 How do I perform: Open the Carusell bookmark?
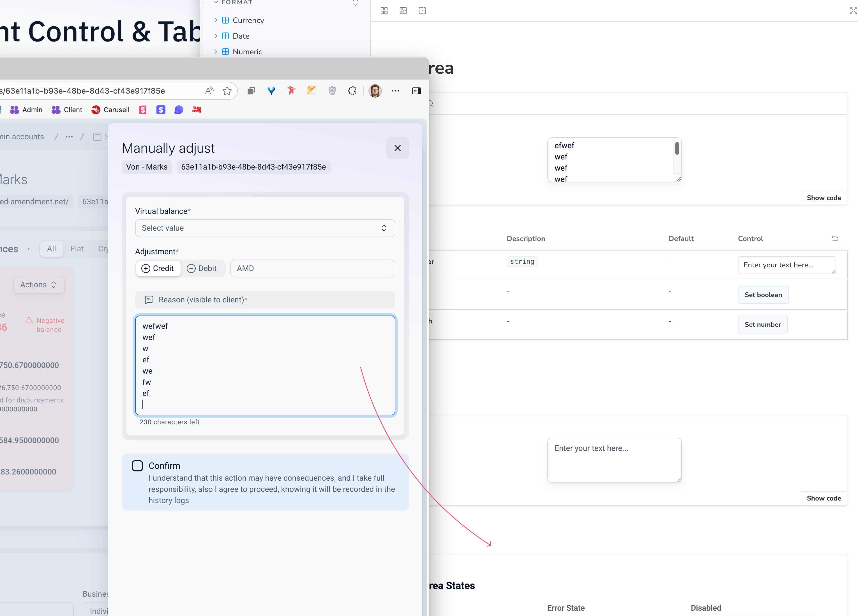click(x=110, y=110)
